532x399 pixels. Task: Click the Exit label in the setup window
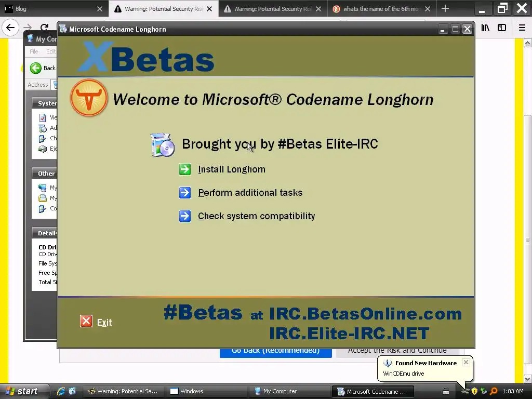[104, 322]
